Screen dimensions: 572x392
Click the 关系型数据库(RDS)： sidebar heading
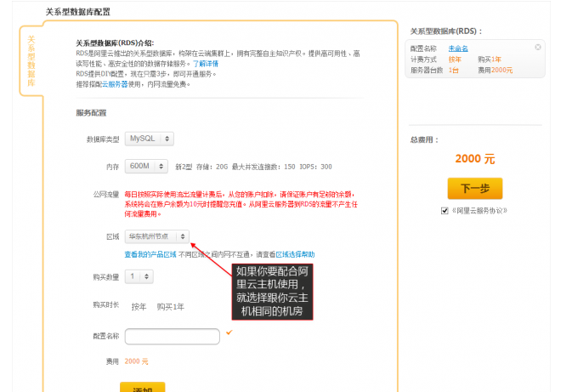click(x=446, y=31)
